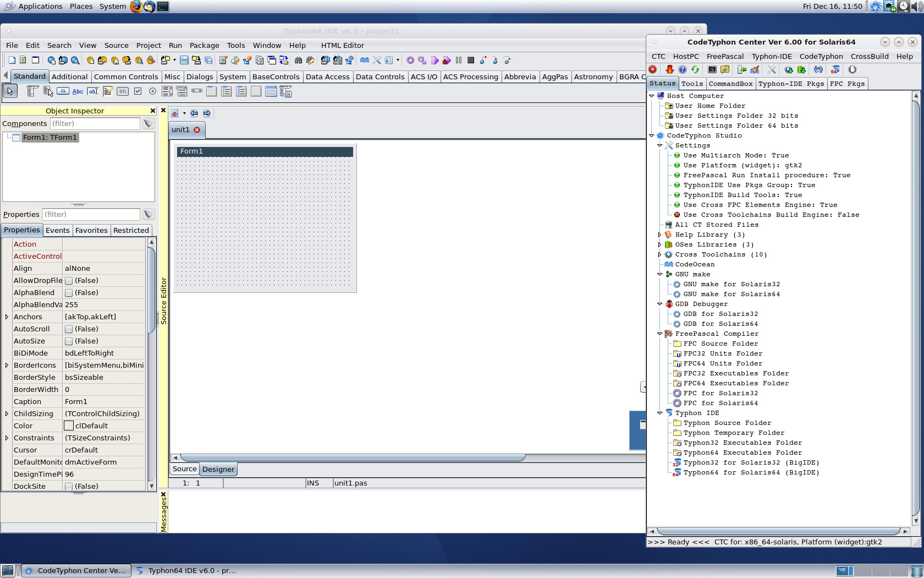This screenshot has height=578, width=924.
Task: Click the Pause toolbar icon in IDE
Action: point(459,61)
